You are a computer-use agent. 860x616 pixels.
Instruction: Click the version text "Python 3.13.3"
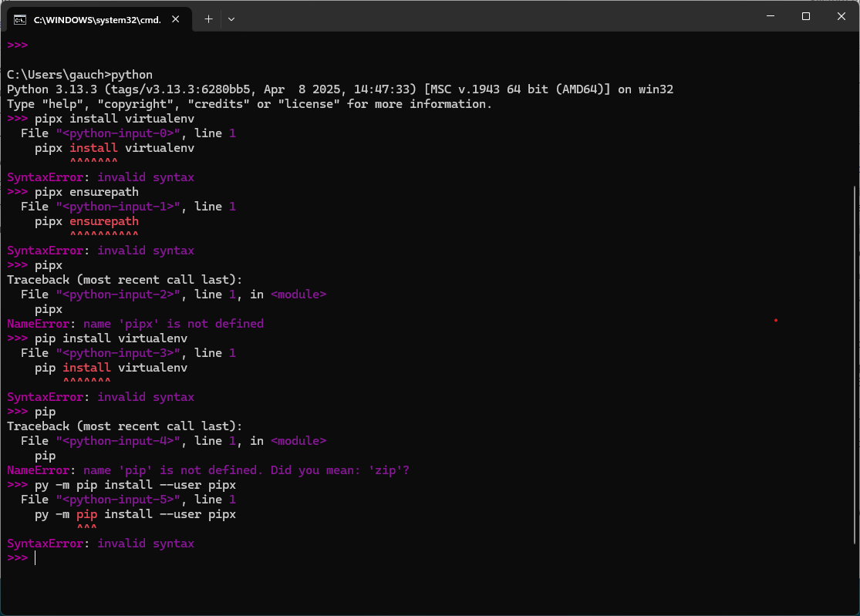pyautogui.click(x=52, y=89)
